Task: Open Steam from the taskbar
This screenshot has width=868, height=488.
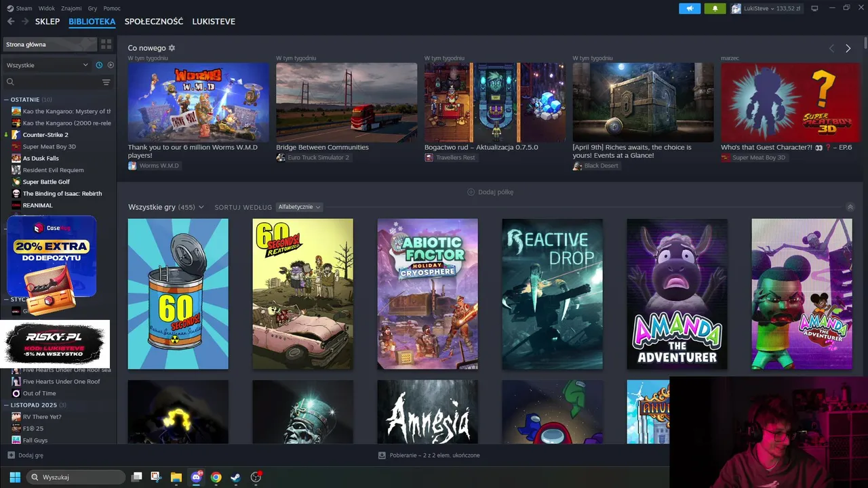Action: coord(235,477)
